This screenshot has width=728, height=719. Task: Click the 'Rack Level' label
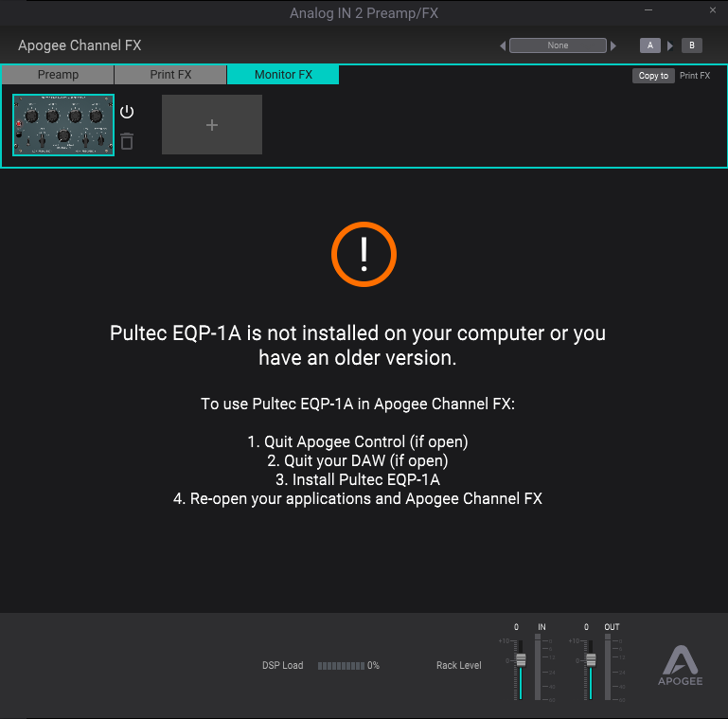pyautogui.click(x=459, y=666)
